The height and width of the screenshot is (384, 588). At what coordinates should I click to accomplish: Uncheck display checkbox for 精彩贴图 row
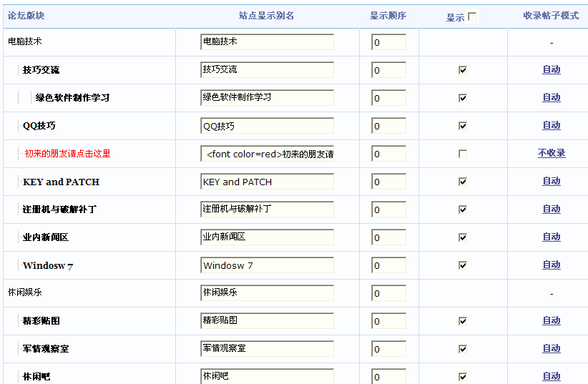click(463, 321)
